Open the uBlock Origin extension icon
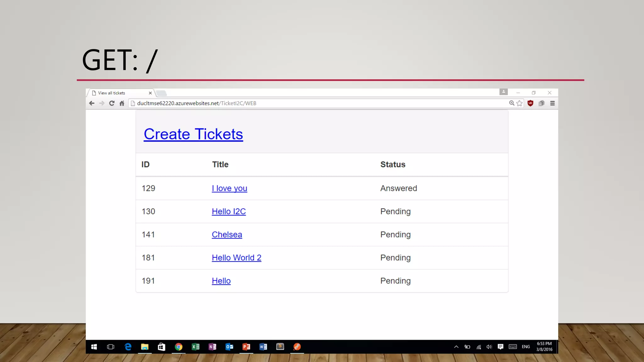This screenshot has width=644, height=362. click(530, 103)
